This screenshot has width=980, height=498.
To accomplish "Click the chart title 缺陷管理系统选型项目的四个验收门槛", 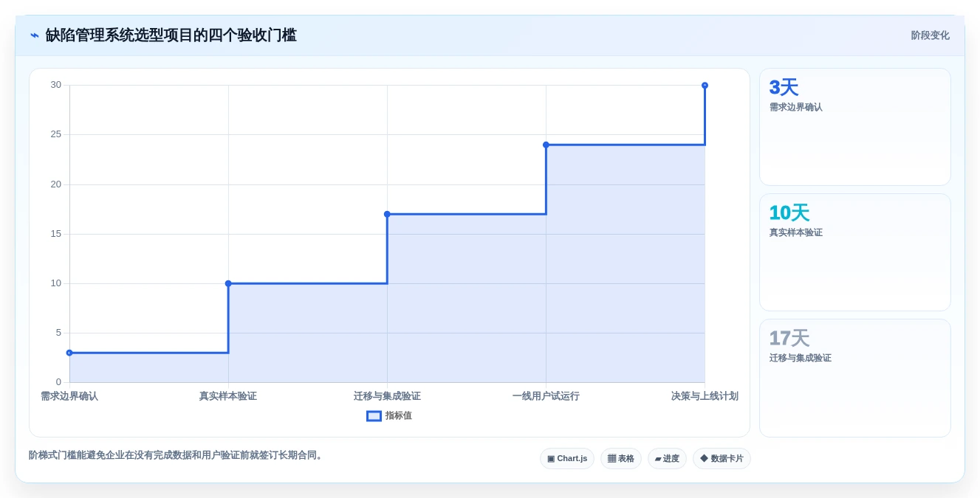I will tap(171, 35).
